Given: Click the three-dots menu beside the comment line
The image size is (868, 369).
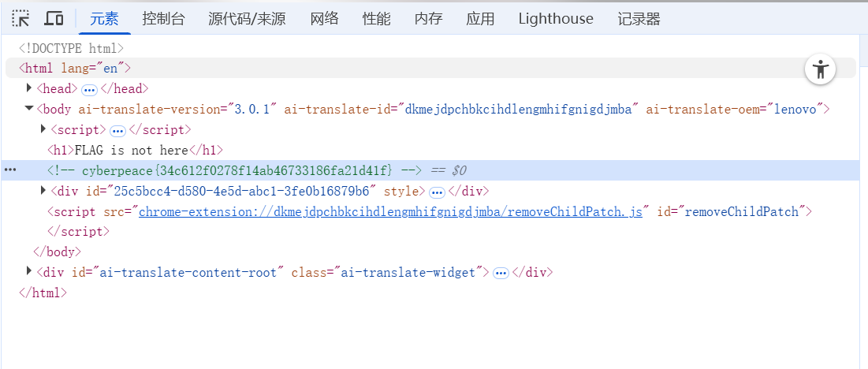Looking at the screenshot, I should point(10,170).
